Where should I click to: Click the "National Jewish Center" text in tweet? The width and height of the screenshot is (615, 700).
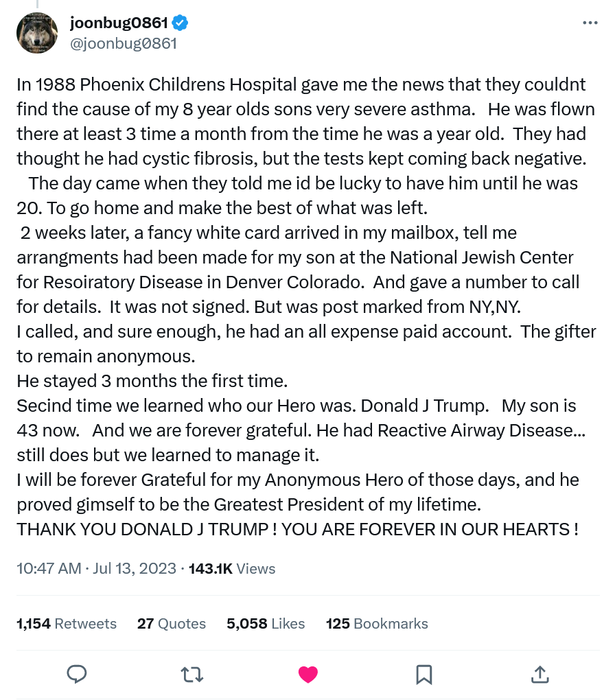coord(481,257)
